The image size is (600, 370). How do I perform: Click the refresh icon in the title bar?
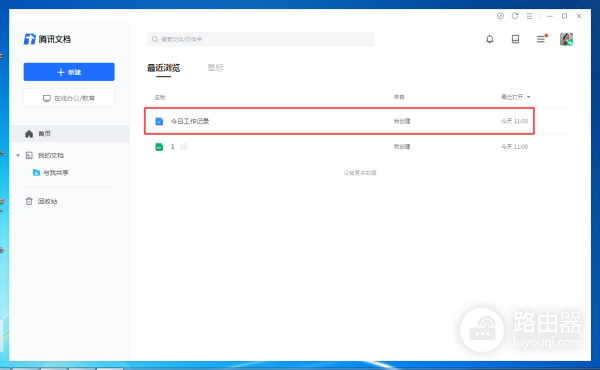[x=515, y=16]
